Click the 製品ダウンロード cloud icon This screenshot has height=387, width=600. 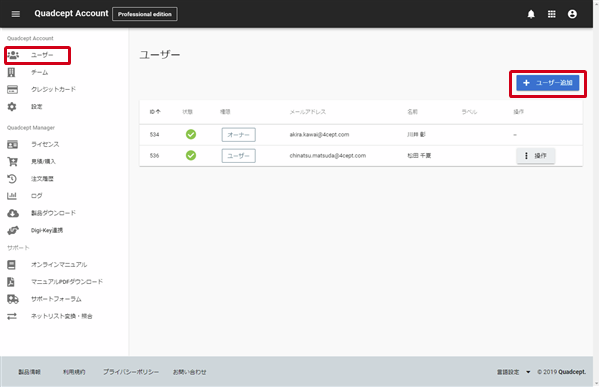point(13,213)
